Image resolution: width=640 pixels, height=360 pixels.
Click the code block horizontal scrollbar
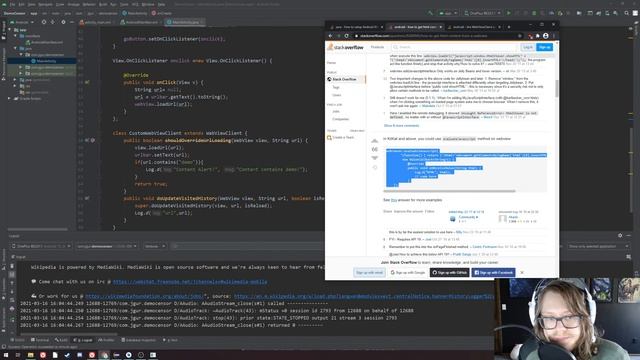[x=449, y=191]
